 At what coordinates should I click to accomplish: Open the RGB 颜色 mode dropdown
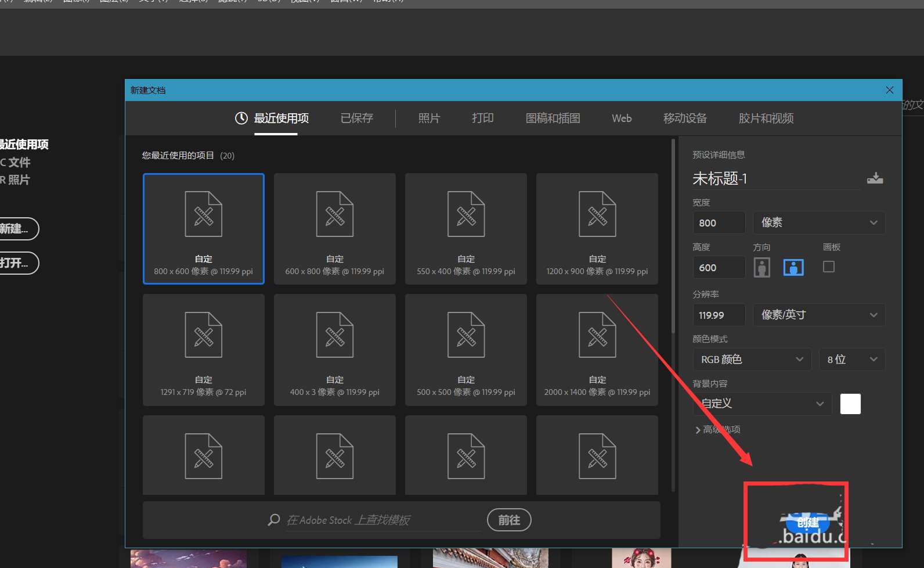click(x=752, y=360)
